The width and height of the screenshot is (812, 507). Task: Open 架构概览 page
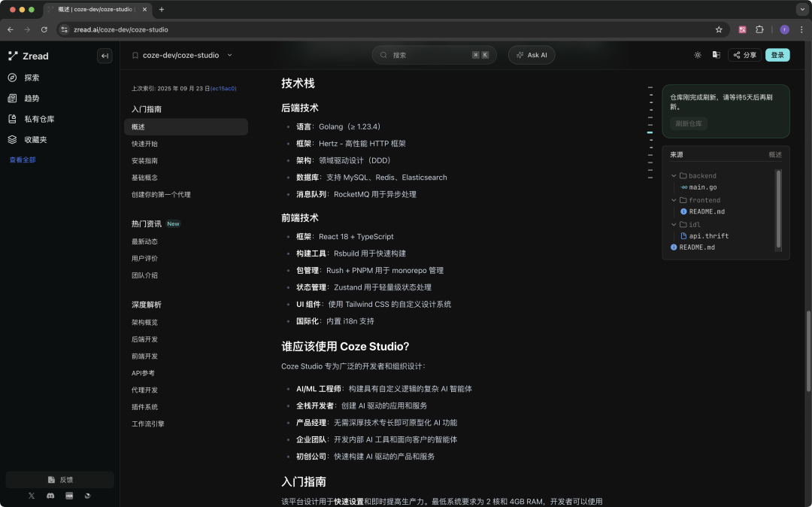pos(144,323)
